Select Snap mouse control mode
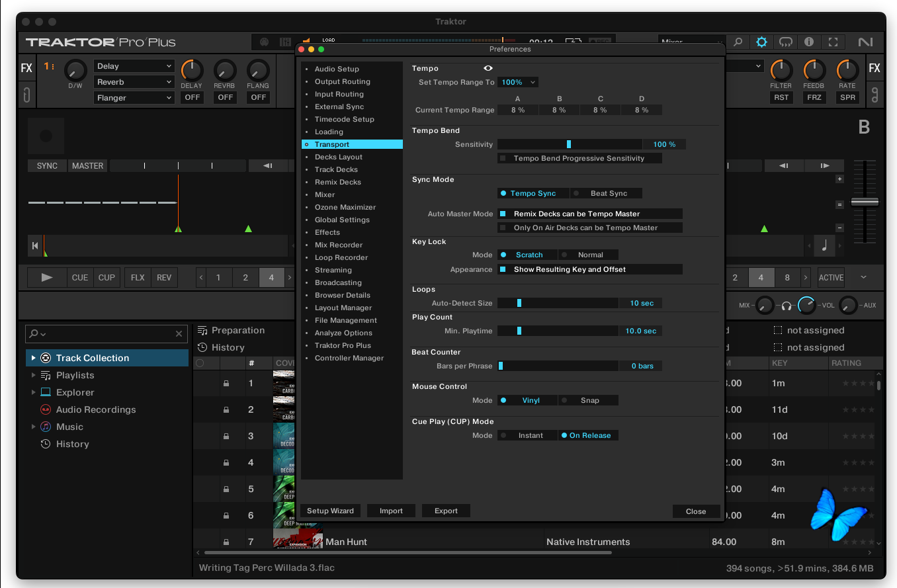The height and width of the screenshot is (588, 897). click(589, 400)
